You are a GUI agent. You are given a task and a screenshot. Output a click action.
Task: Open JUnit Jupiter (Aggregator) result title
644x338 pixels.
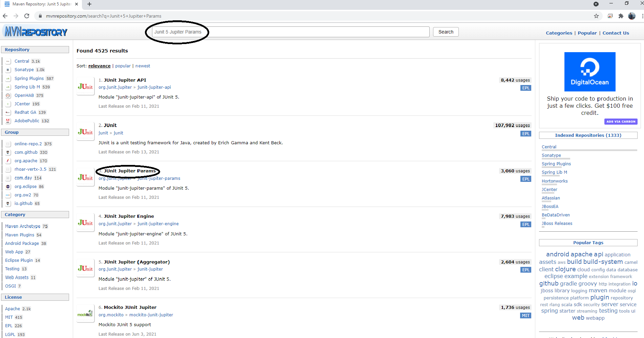(137, 262)
